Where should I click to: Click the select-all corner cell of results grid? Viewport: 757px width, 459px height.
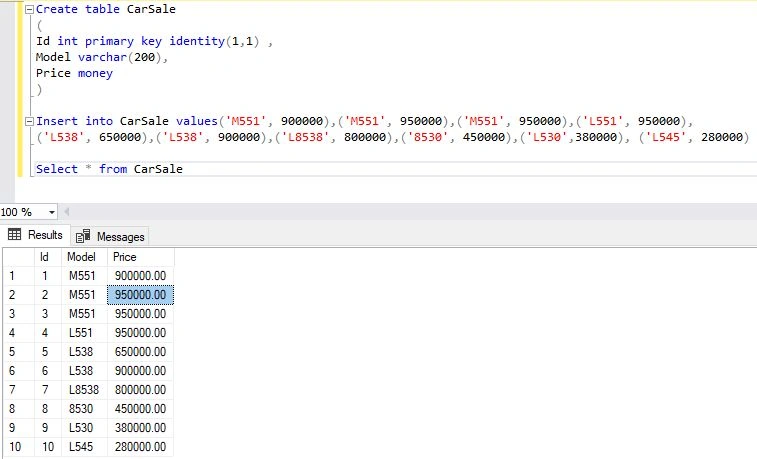click(x=19, y=257)
